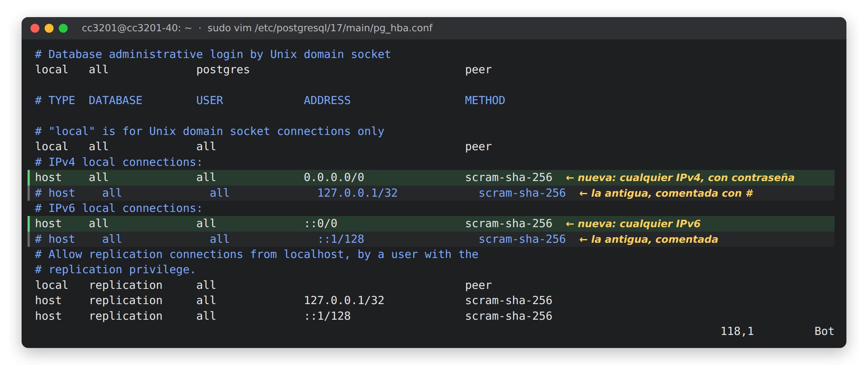Image resolution: width=868 pixels, height=374 pixels.
Task: Click the 'METHOD' column header comment
Action: (485, 100)
